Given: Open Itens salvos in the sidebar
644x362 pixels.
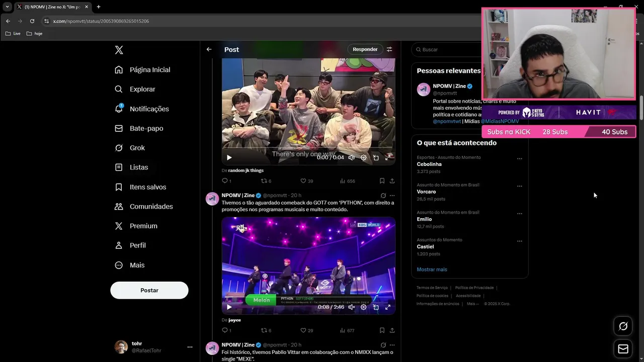Looking at the screenshot, I should [140, 187].
